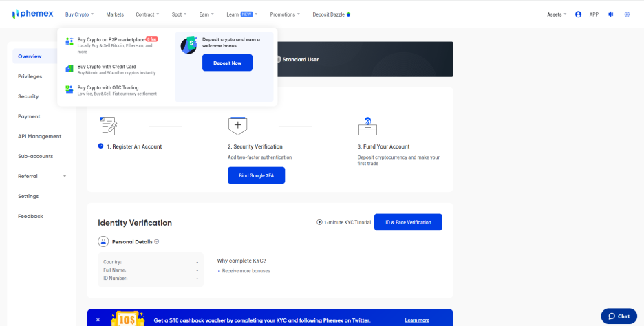Start ID & Face Verification
This screenshot has width=644, height=326.
408,222
